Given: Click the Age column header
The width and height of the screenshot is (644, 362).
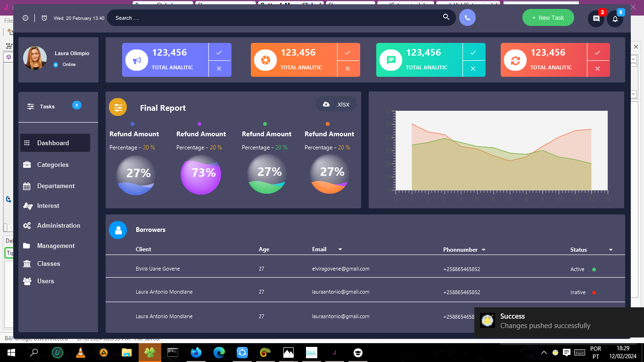Looking at the screenshot, I should coord(264,249).
